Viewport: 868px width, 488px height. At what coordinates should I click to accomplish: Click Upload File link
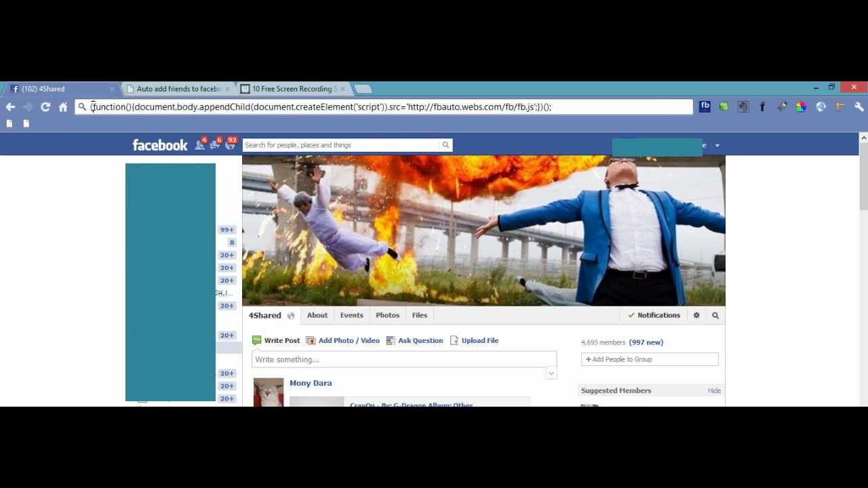coord(474,340)
